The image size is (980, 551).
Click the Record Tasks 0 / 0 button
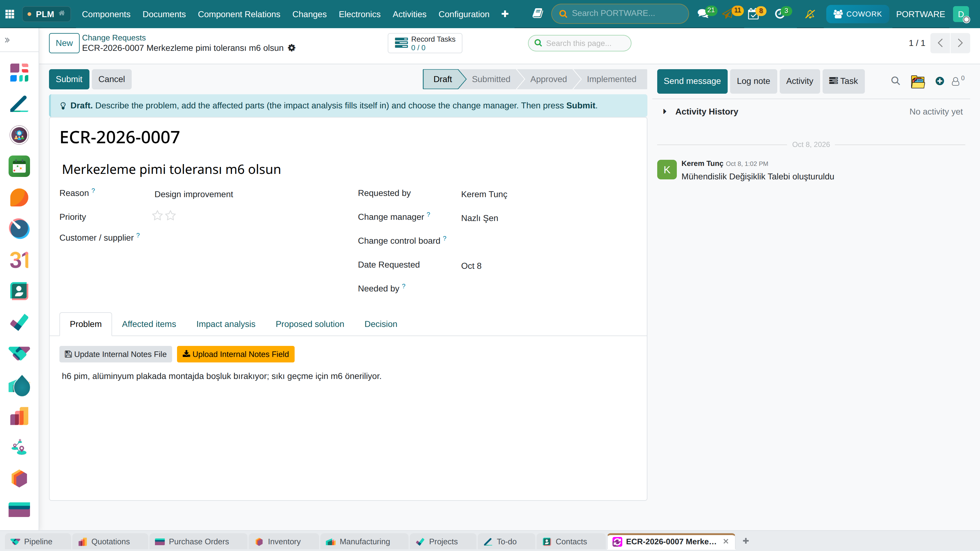[425, 43]
